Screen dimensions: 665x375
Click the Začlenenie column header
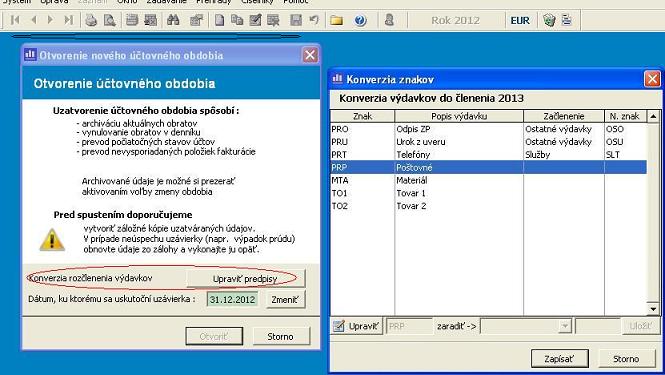click(564, 116)
